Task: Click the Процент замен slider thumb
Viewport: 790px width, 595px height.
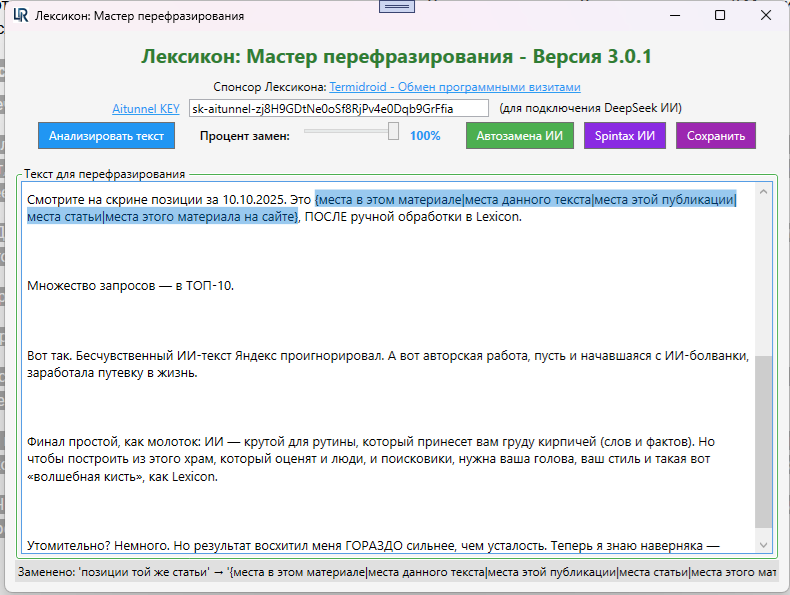Action: coord(393,132)
